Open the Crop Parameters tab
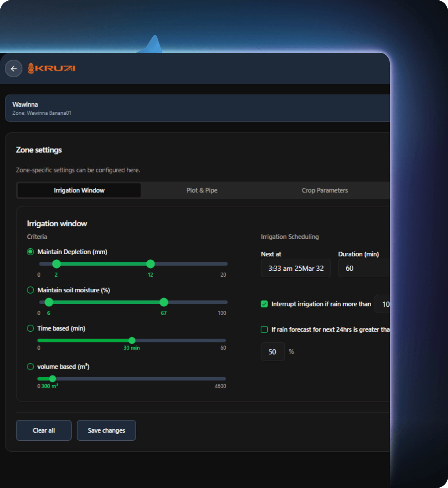The height and width of the screenshot is (488, 448). pos(325,191)
